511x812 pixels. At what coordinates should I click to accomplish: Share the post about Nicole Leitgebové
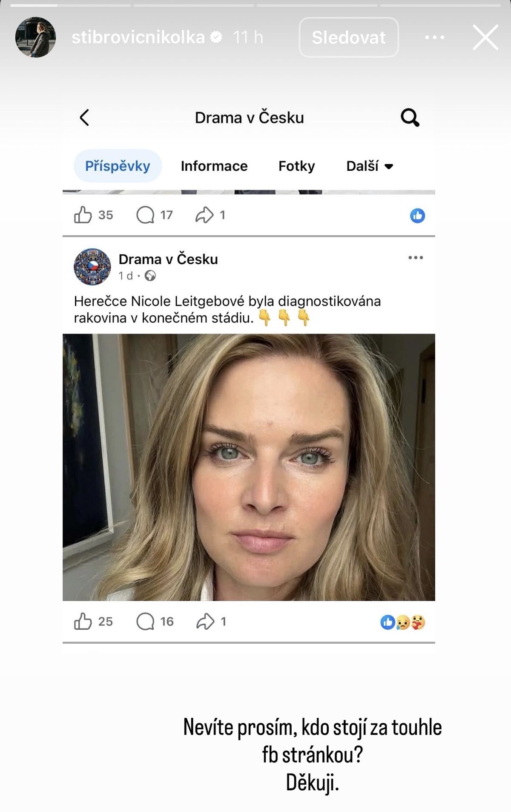click(205, 622)
